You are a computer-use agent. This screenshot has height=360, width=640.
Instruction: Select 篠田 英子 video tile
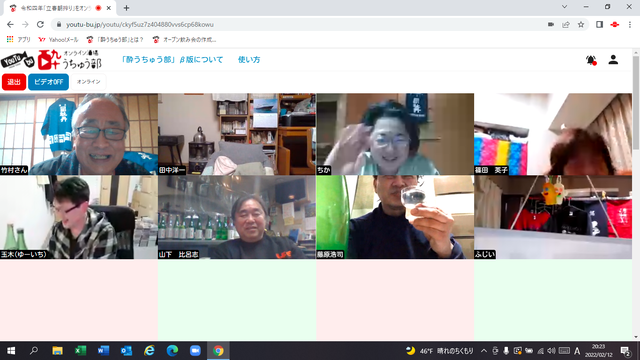tap(553, 134)
